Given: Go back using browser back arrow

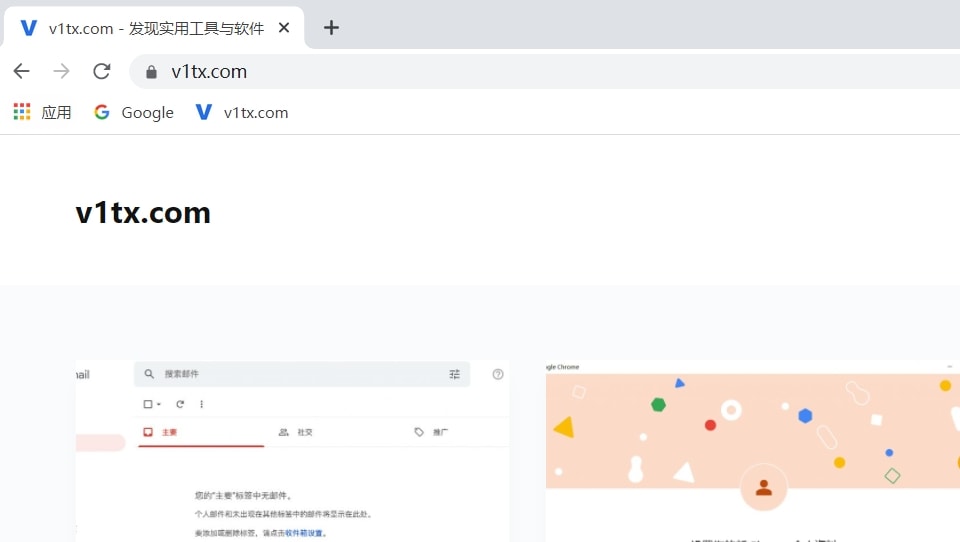Looking at the screenshot, I should click(x=21, y=71).
